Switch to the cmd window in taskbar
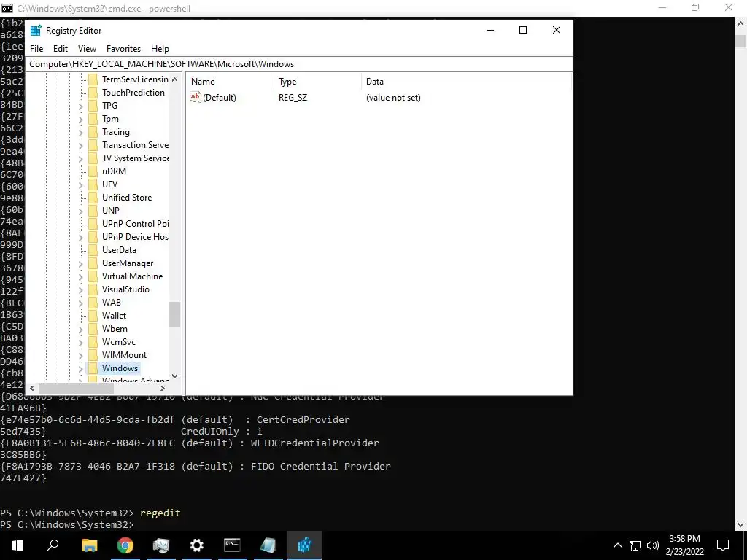The height and width of the screenshot is (560, 747). point(232,545)
